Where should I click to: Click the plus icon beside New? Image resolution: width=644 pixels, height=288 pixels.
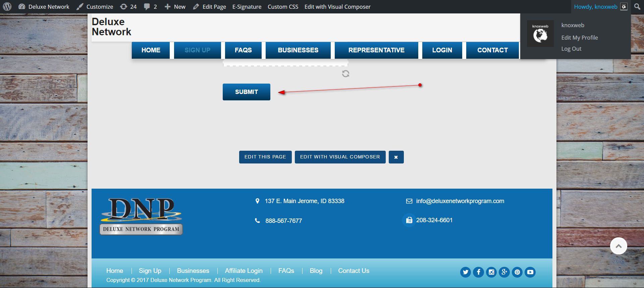(167, 7)
